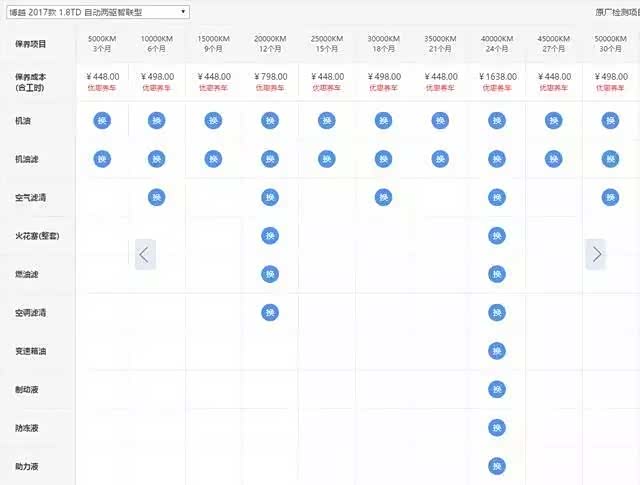640x485 pixels.
Task: Click the 优惠养车 link under ¥448.00 at 15000KM
Action: 213,88
